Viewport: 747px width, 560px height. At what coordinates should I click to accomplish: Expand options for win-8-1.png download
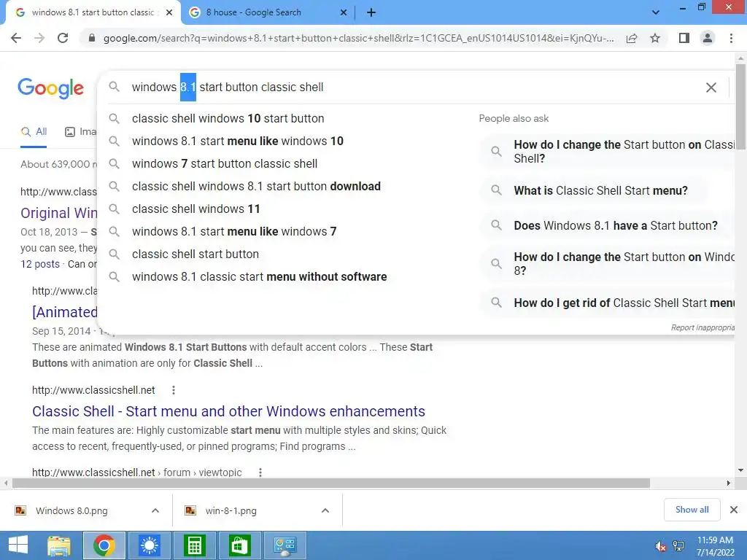pos(325,510)
